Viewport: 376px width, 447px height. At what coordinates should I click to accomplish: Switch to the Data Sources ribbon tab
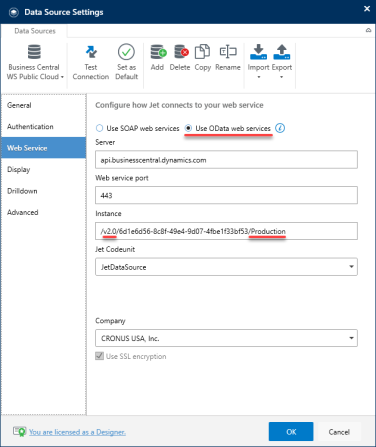35,31
